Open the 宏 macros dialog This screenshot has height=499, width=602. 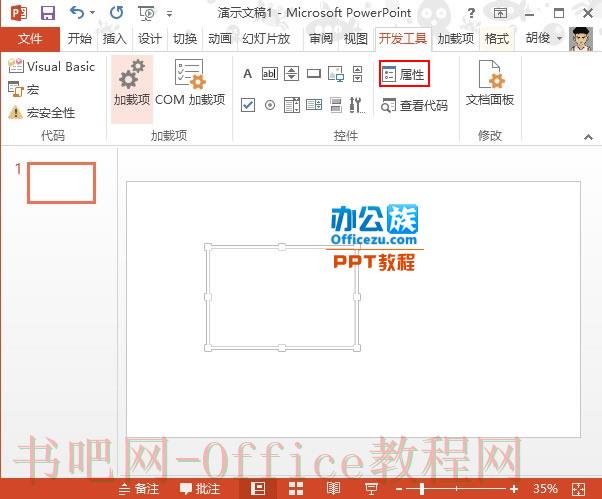pyautogui.click(x=23, y=89)
